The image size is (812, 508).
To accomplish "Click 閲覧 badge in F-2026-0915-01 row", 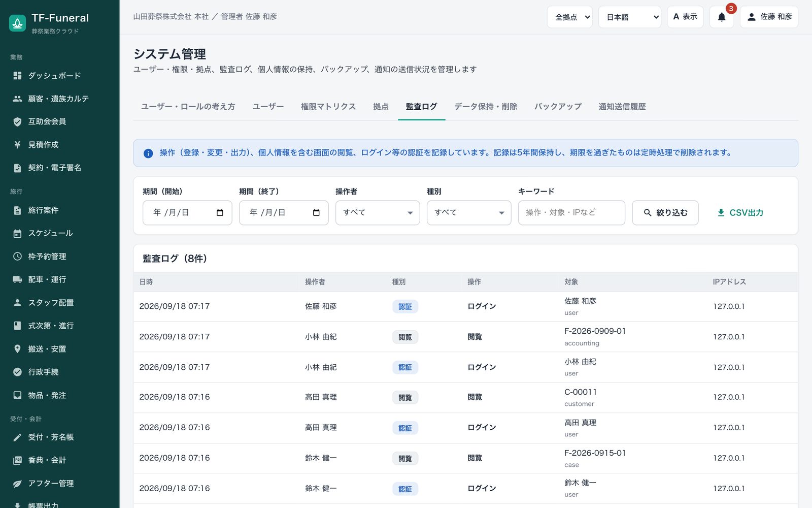I will point(405,459).
